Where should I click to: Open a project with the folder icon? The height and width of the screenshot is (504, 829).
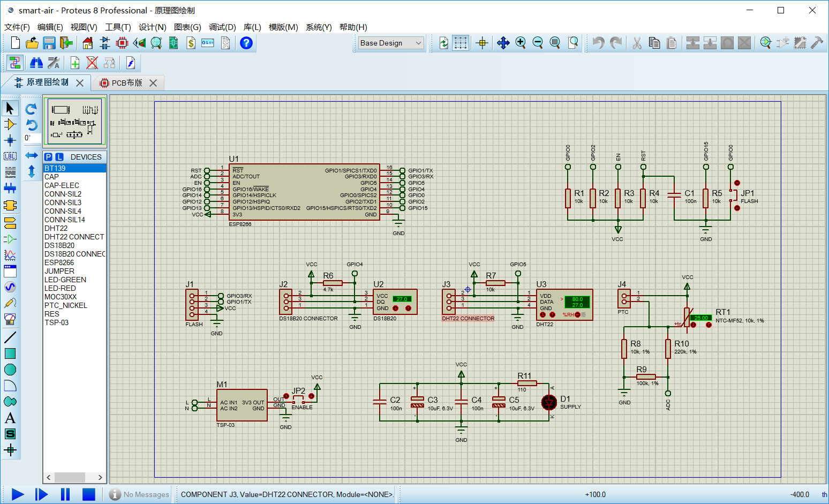click(32, 43)
